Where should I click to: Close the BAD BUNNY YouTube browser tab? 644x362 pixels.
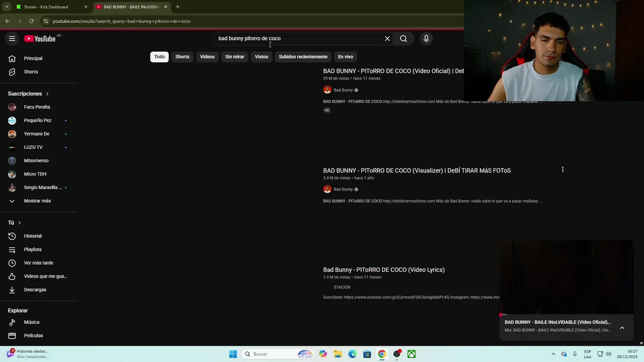166,7
